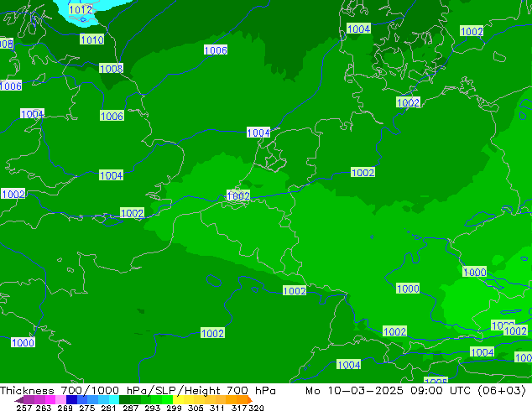Image resolution: width=532 pixels, height=411 pixels.
Task: Click the 1008 isobar label on the English coast
Action: point(112,69)
